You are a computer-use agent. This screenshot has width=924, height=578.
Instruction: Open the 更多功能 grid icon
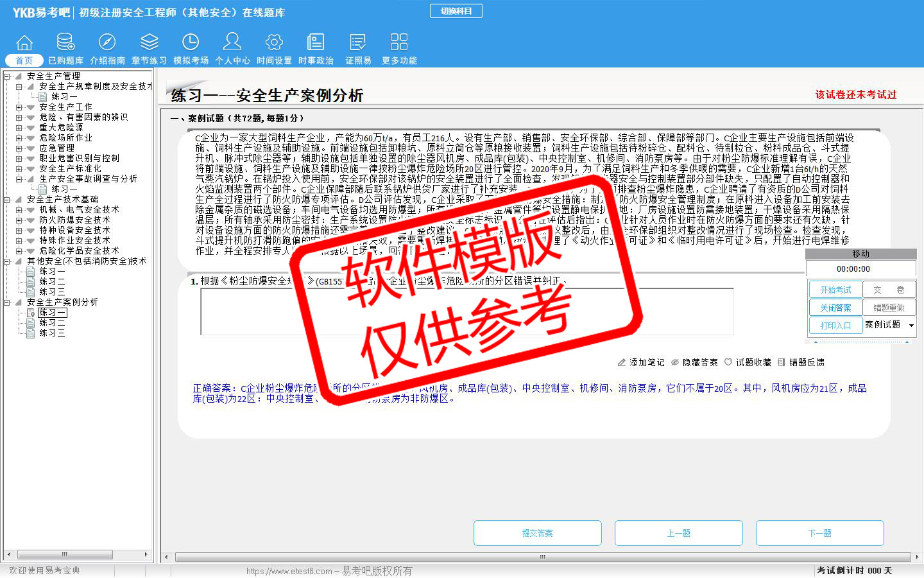point(399,43)
